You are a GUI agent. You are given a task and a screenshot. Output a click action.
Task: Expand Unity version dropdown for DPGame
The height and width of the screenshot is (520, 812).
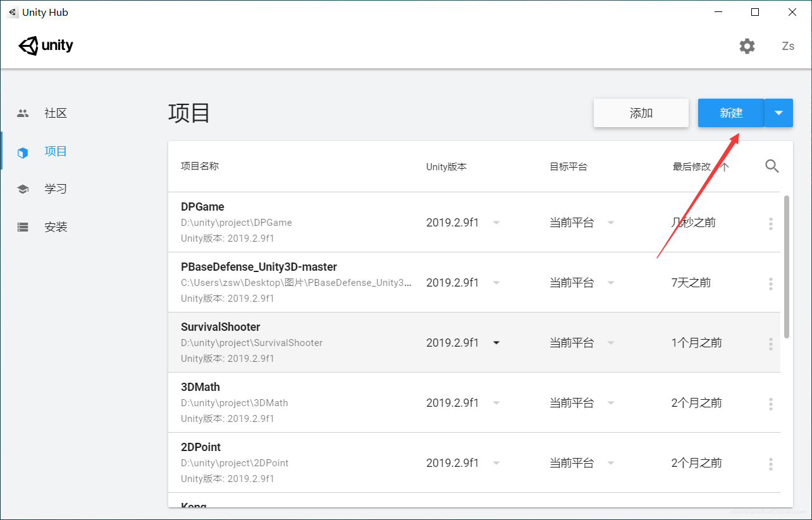pos(496,223)
